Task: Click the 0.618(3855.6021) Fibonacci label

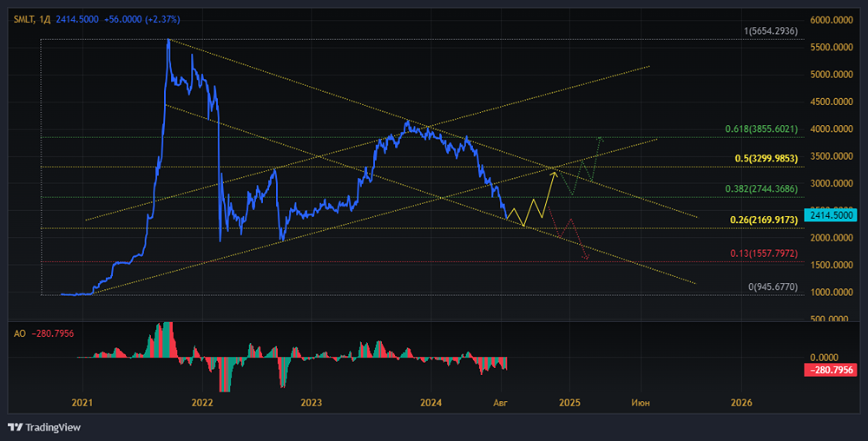Action: click(x=762, y=129)
